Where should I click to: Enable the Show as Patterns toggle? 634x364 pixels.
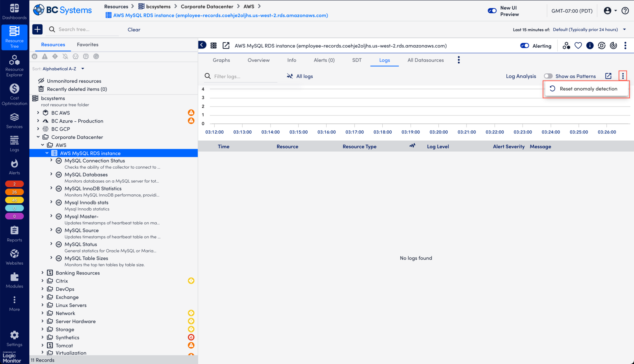coord(548,76)
